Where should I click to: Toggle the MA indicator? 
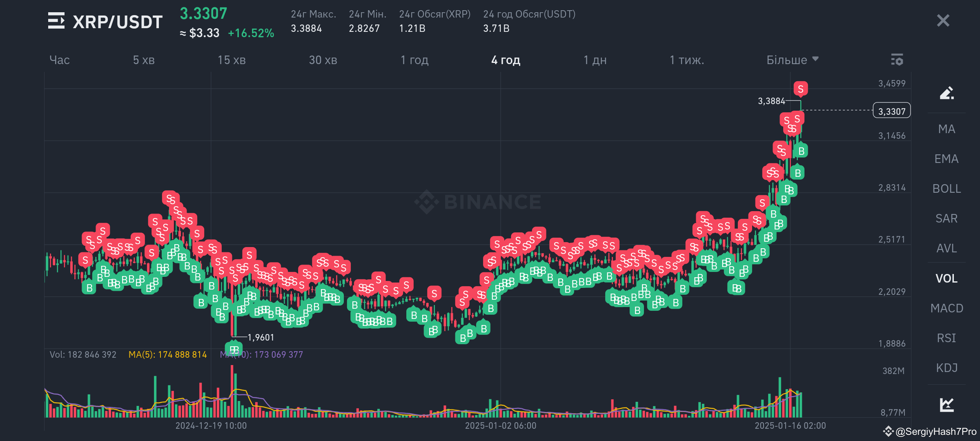click(947, 129)
